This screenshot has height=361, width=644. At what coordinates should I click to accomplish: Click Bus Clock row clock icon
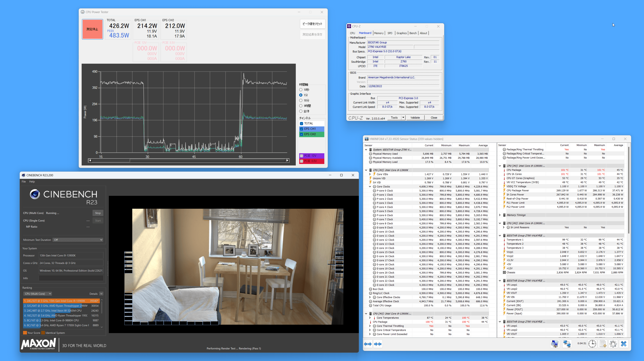tap(370, 289)
